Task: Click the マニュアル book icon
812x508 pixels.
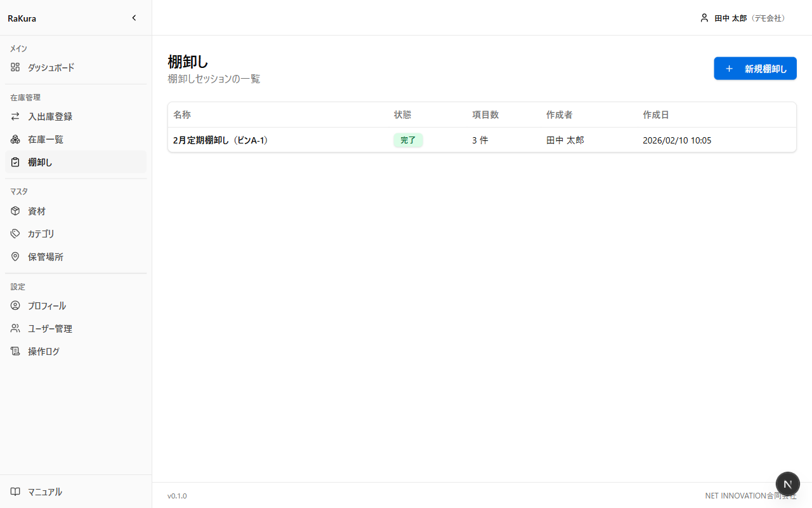Action: coord(15,492)
